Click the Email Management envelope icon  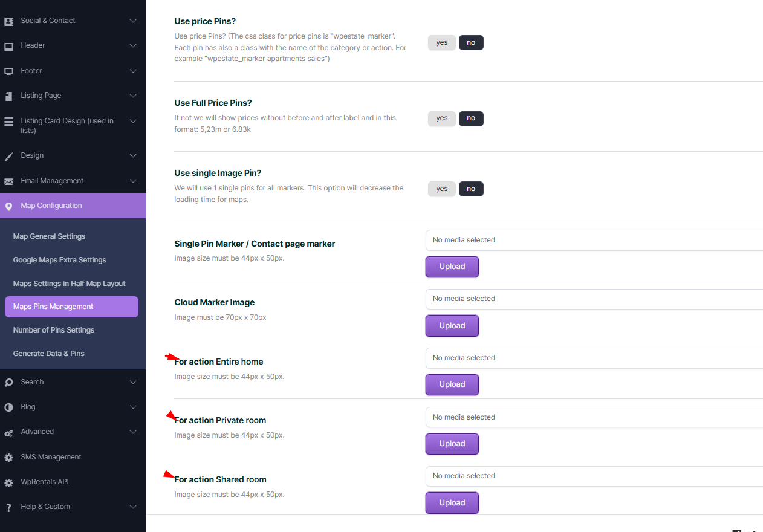coord(8,181)
